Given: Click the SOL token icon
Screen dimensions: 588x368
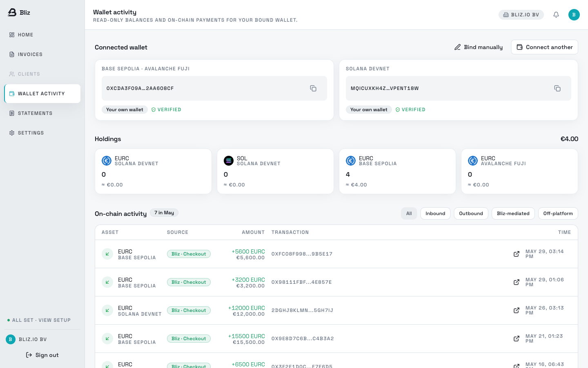Looking at the screenshot, I should coord(229,161).
